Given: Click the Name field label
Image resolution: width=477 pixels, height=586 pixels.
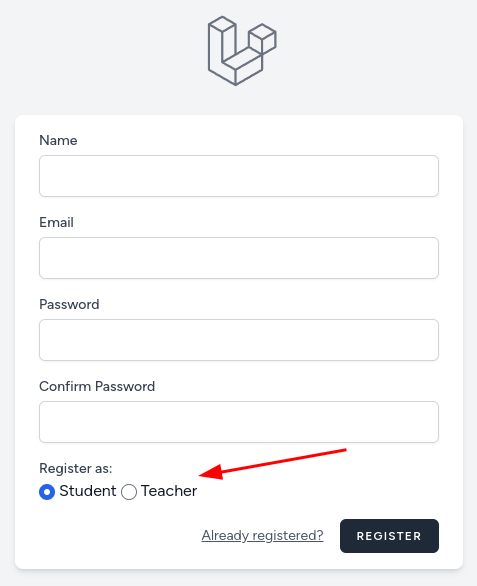Looking at the screenshot, I should point(58,141).
